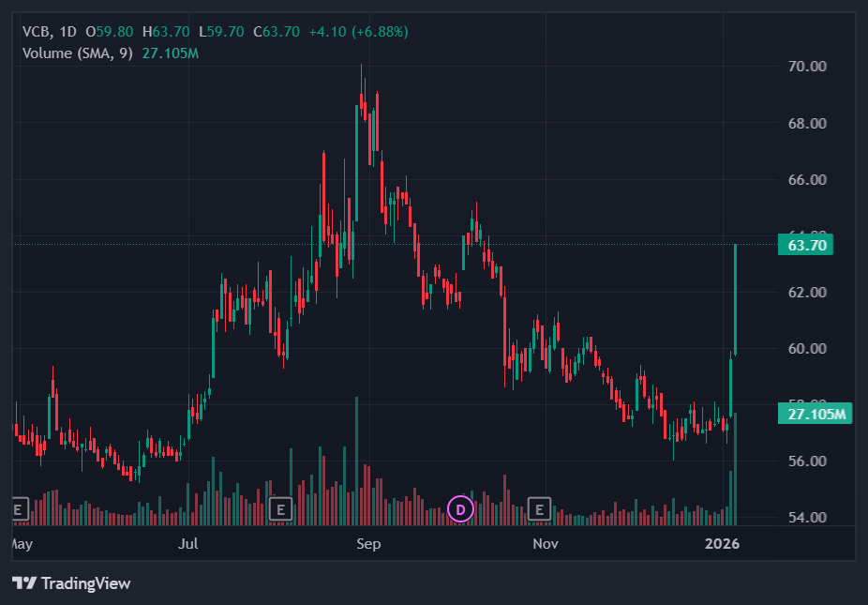Select the 2026 label on time axis
This screenshot has height=605, width=868.
723,543
